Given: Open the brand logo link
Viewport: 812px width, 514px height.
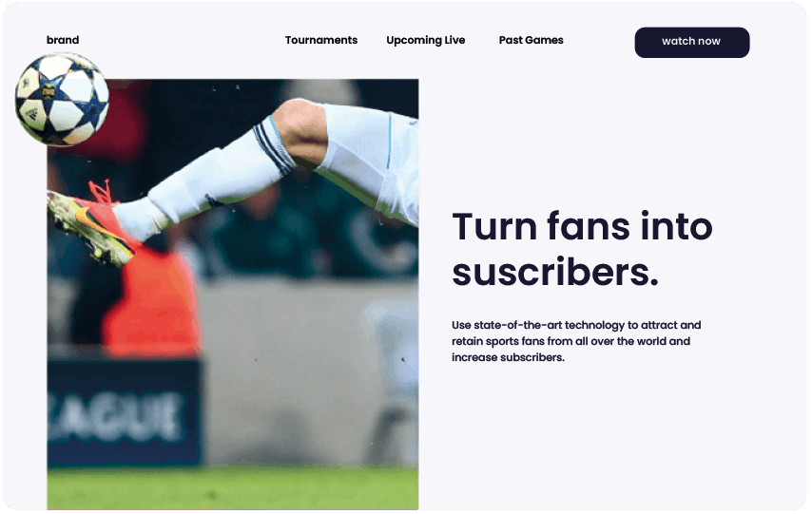Looking at the screenshot, I should (63, 40).
